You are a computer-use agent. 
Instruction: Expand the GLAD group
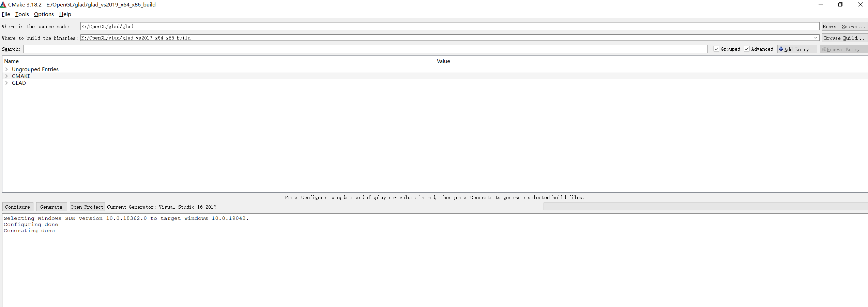tap(6, 83)
